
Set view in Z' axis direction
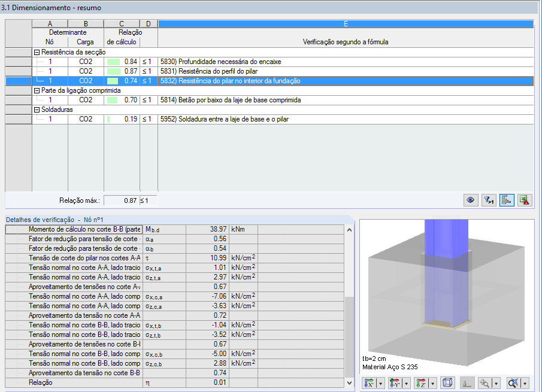(420, 383)
